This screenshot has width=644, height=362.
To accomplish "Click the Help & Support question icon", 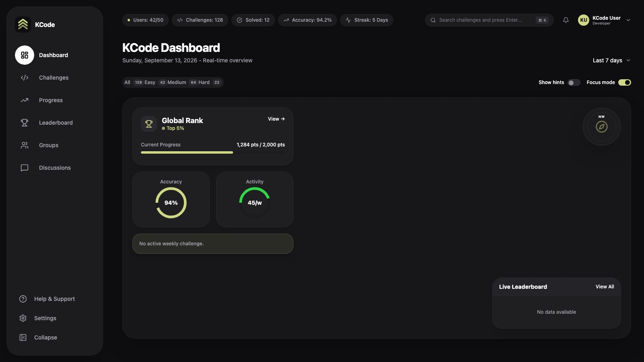I will [23, 299].
